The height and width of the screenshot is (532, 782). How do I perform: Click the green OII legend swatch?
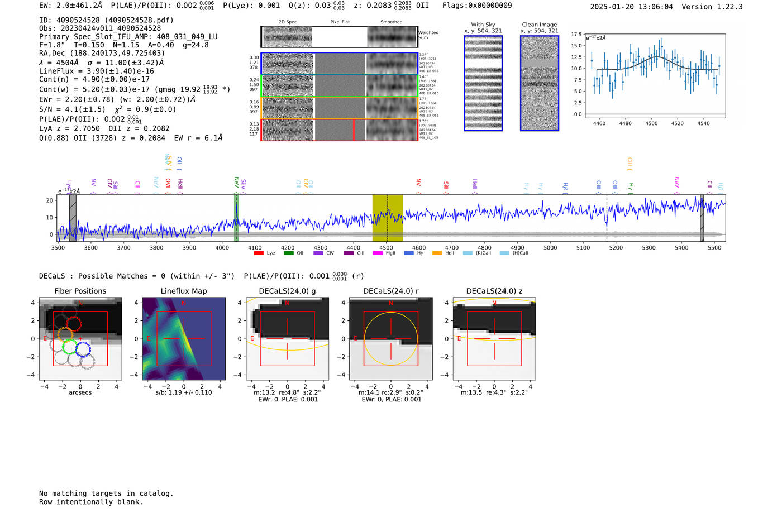(288, 253)
